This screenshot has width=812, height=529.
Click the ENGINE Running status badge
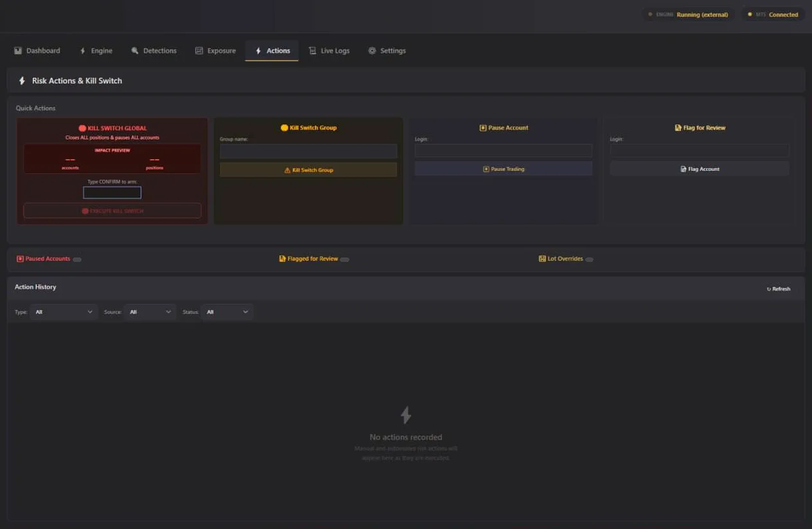(688, 14)
